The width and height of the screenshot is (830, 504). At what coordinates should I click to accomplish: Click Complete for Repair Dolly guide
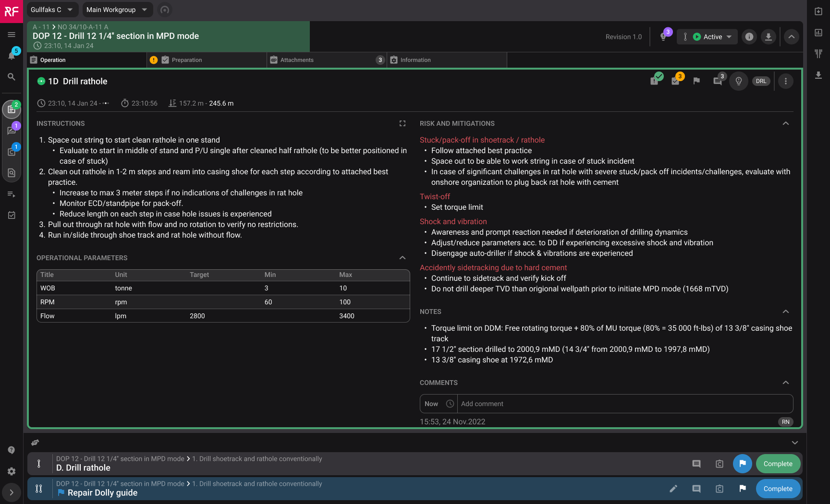tap(778, 489)
